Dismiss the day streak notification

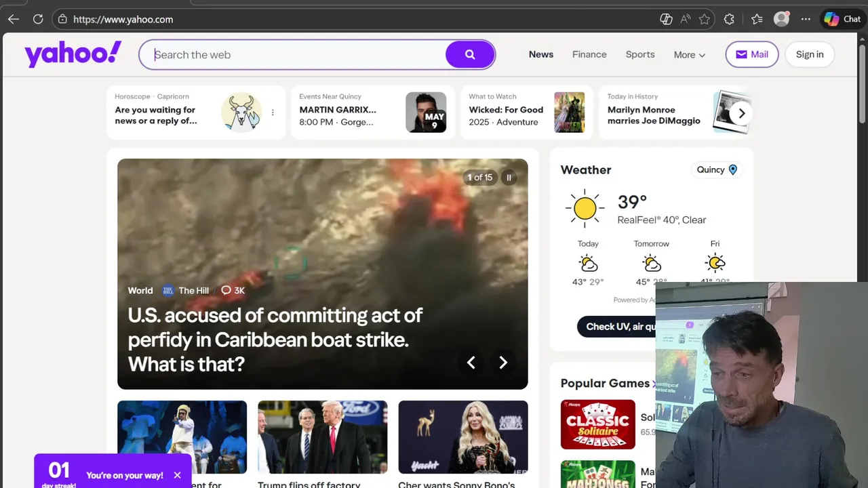point(177,475)
